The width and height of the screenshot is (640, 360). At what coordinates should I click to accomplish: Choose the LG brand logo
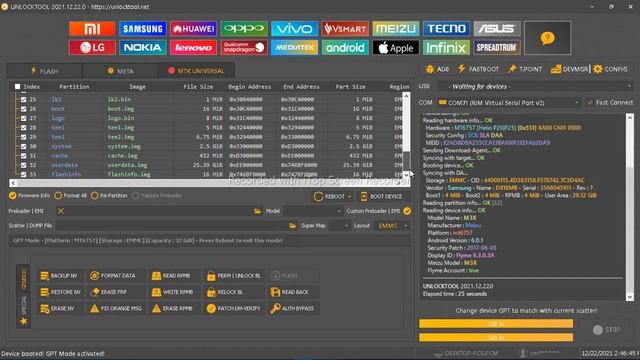tap(92, 47)
